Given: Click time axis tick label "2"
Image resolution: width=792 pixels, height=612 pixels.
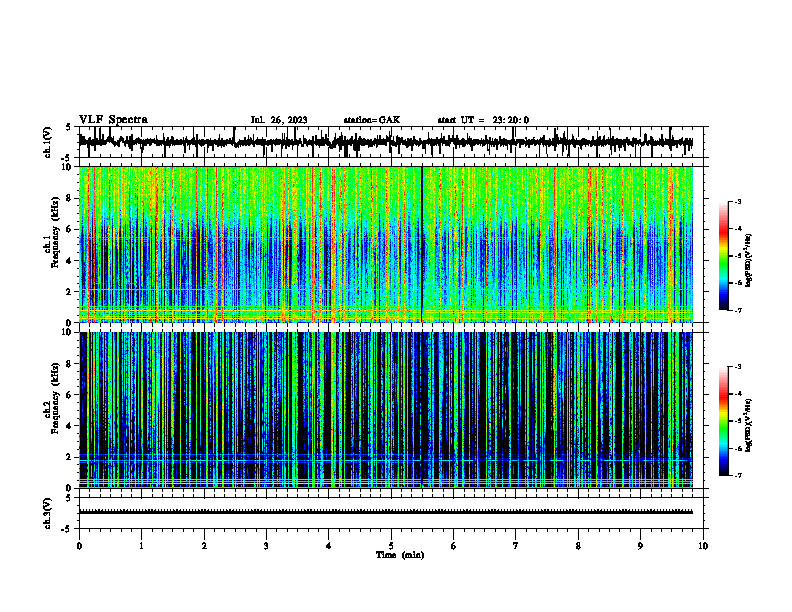Looking at the screenshot, I should tap(204, 546).
